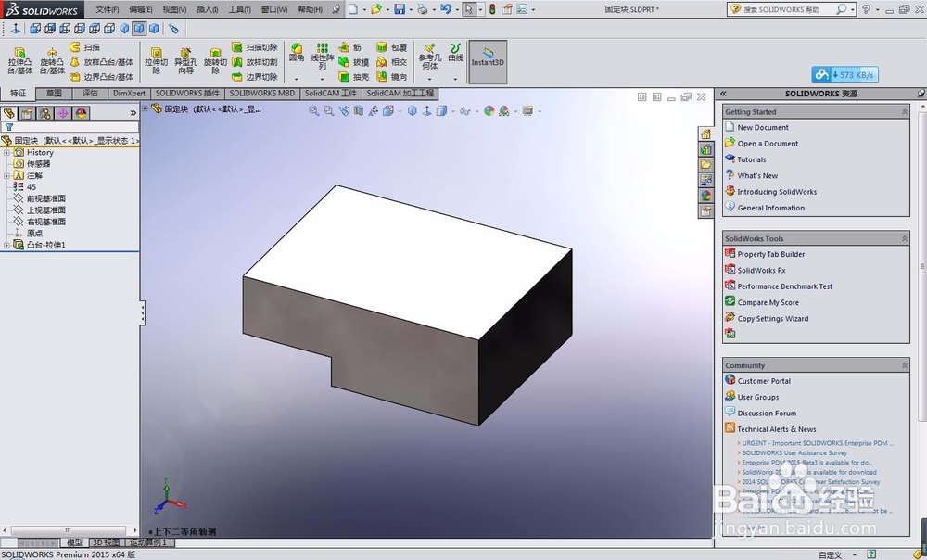Select the Boundary Boss/Base (边界凸台/基体) tool
This screenshot has height=560, width=927.
pyautogui.click(x=102, y=77)
